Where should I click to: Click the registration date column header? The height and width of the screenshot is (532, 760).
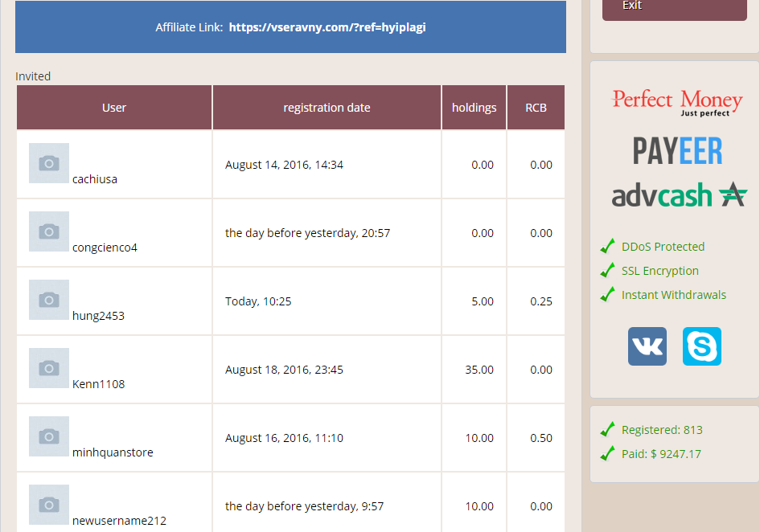pos(327,108)
